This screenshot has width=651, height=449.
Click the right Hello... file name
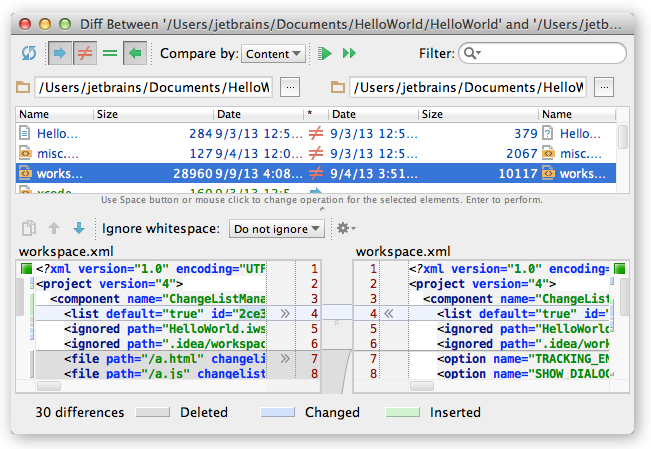580,133
